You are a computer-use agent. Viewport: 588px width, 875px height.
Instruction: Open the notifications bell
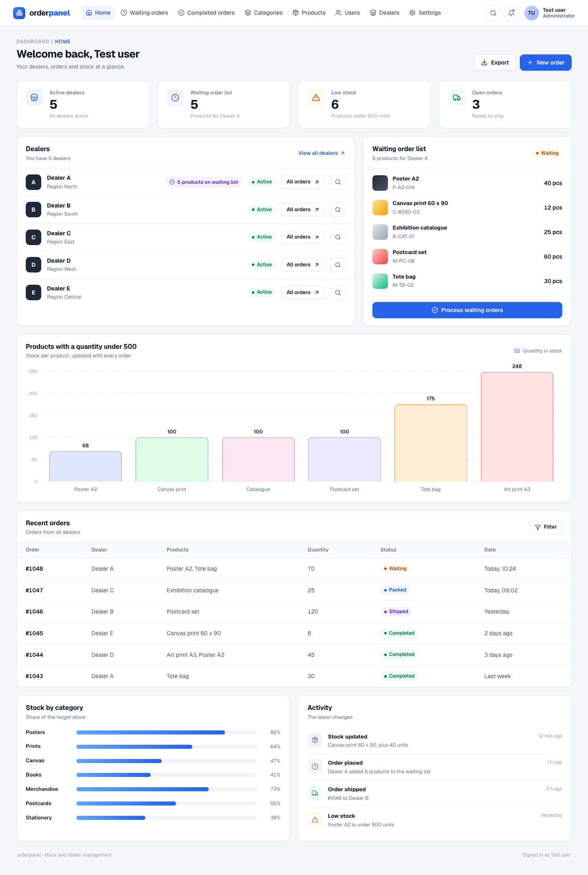pyautogui.click(x=511, y=13)
